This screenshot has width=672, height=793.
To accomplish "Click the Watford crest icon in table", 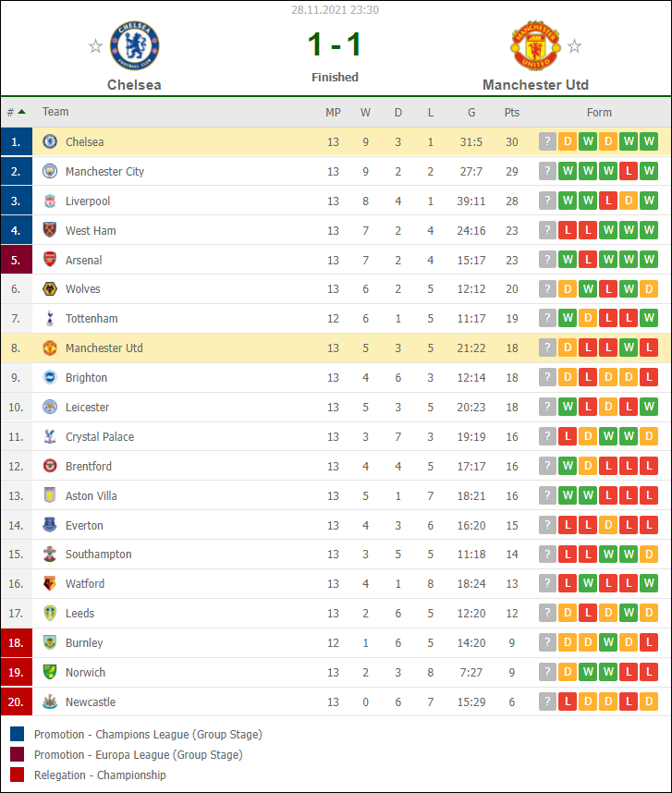I will (x=50, y=583).
